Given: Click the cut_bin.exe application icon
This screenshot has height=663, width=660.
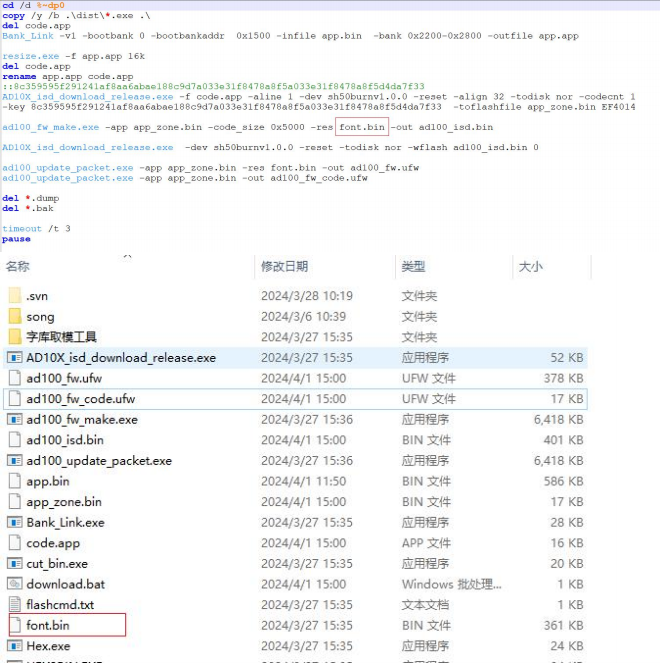Looking at the screenshot, I should [15, 564].
